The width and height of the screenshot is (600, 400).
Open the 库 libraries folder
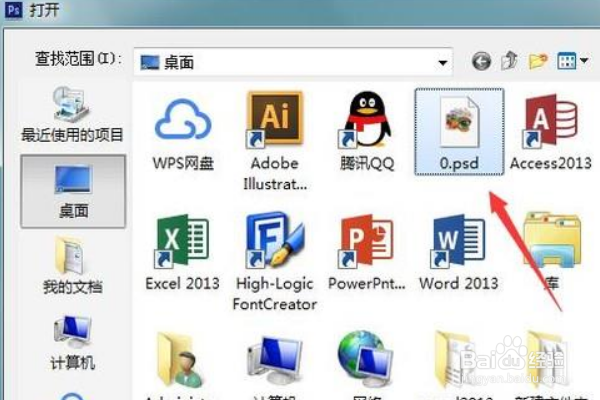(552, 251)
